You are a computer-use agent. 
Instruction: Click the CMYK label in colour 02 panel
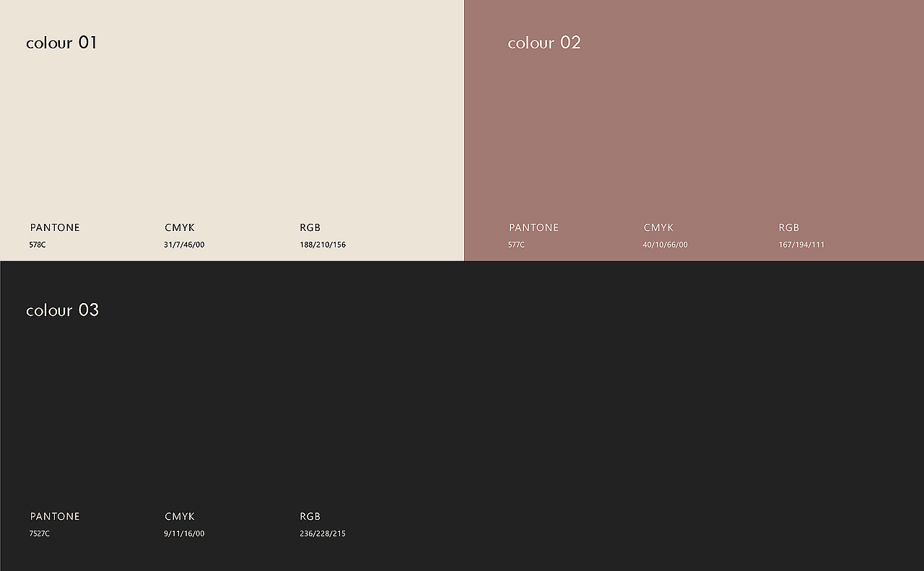tap(658, 227)
